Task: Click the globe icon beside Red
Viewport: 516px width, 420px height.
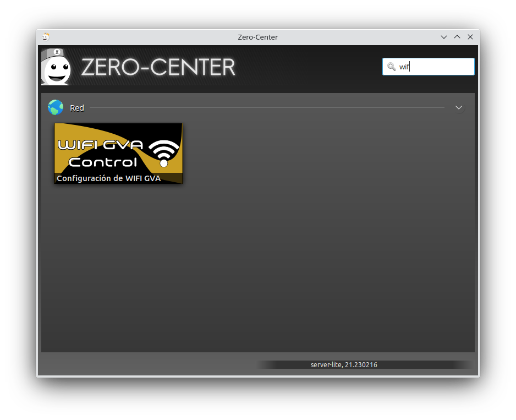Action: [x=56, y=107]
